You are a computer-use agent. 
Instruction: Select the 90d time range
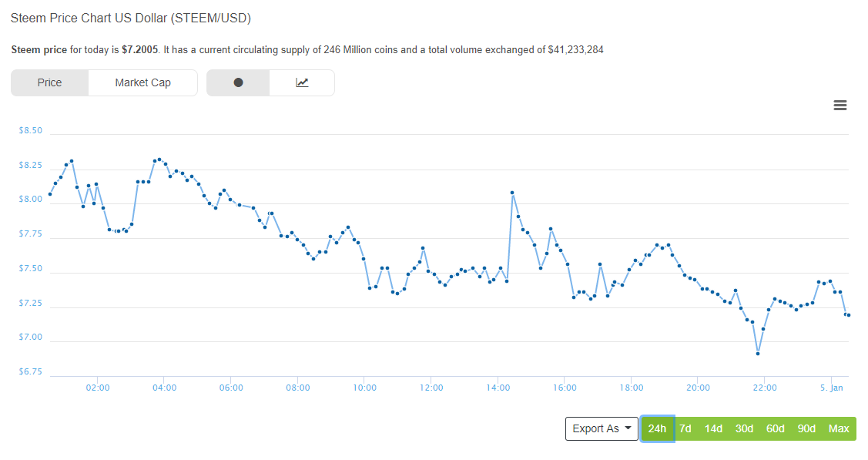coord(806,428)
